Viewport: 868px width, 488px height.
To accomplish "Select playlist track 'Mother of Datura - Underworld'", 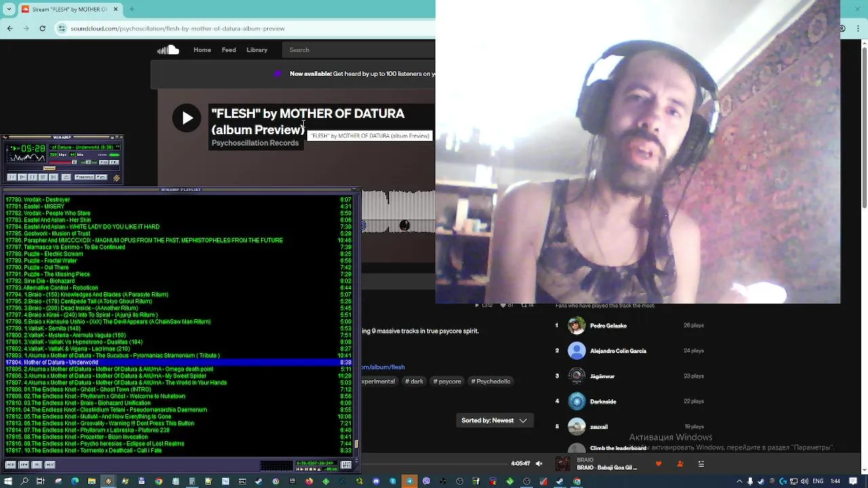I will (x=178, y=363).
